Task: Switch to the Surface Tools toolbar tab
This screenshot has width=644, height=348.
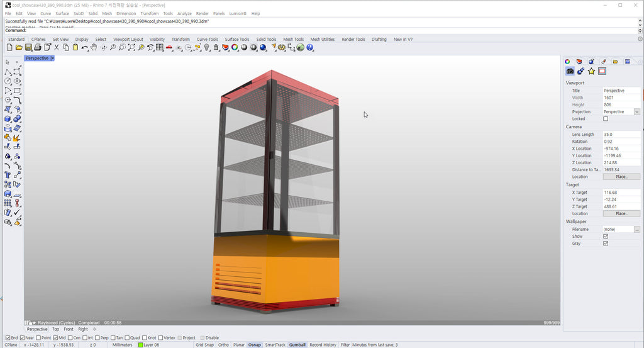Action: 236,39
